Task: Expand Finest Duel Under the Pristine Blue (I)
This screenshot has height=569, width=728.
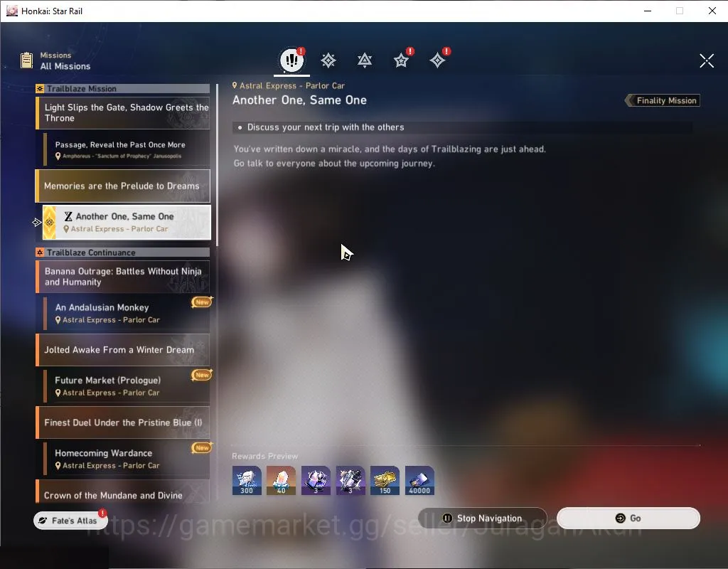Action: pyautogui.click(x=122, y=422)
